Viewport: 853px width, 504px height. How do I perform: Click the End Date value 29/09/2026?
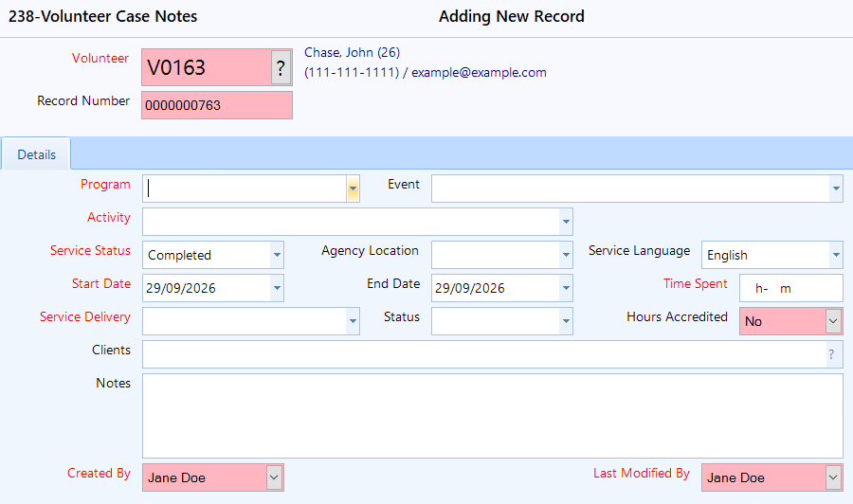point(470,288)
